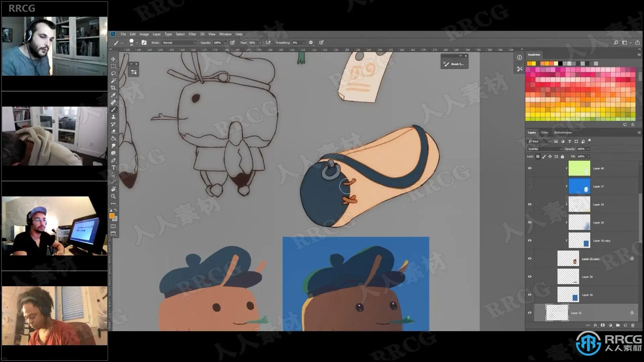Expand the layer Opacity dropdown arrow

click(x=588, y=149)
